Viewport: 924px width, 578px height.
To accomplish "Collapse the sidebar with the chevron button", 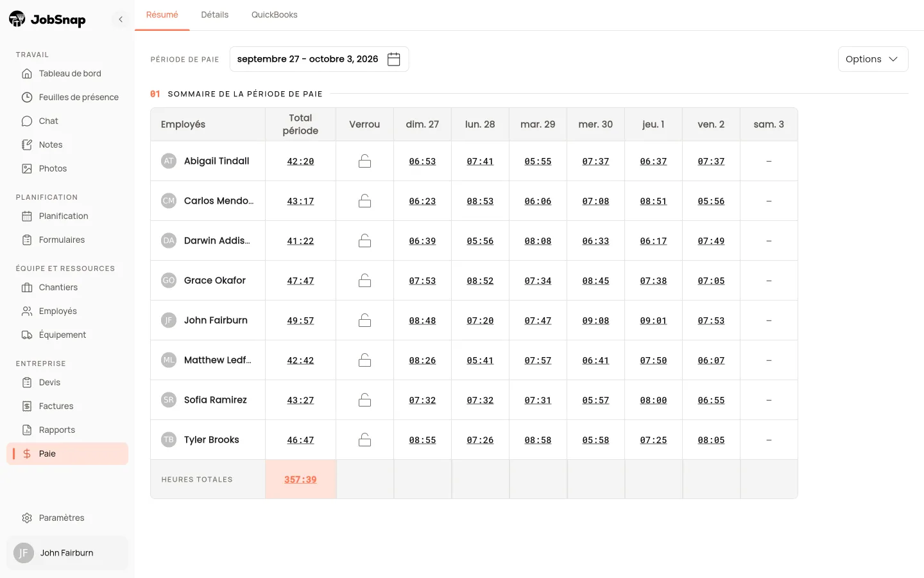I will pos(121,19).
